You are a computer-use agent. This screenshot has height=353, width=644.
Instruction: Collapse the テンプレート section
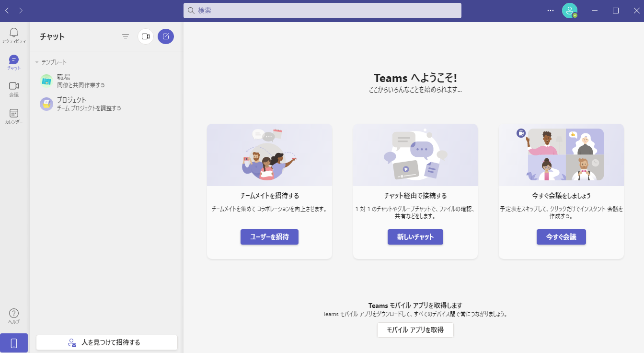tap(36, 62)
